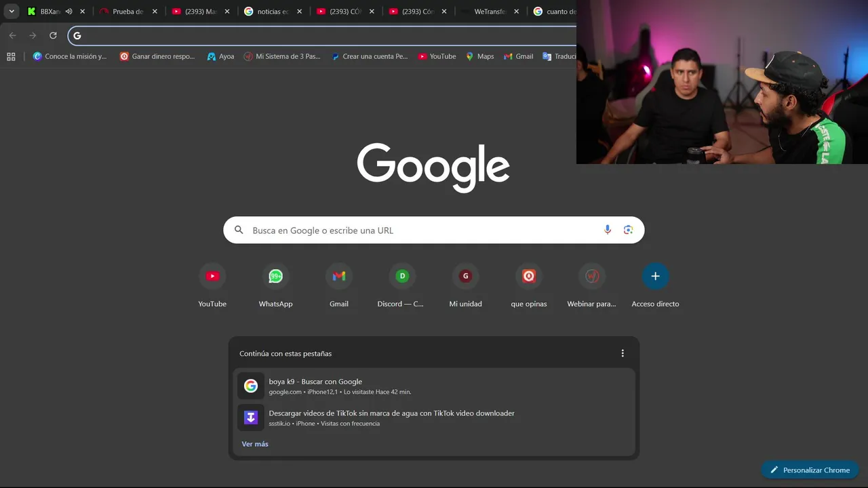This screenshot has height=488, width=868.
Task: Go forward with the browser forward arrow
Action: tap(33, 35)
